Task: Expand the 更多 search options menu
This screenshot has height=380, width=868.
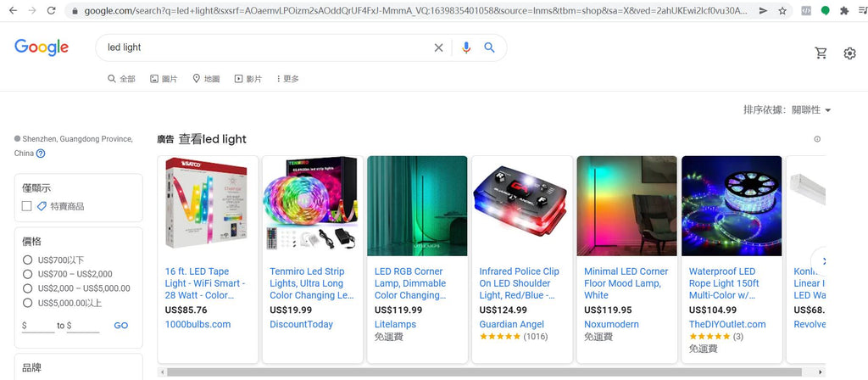Action: tap(288, 79)
